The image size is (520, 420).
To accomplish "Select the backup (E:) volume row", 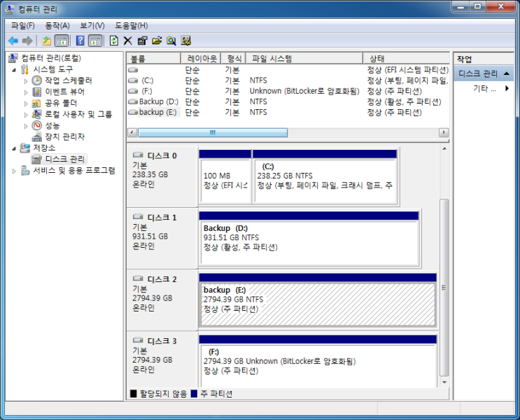I will tap(288, 112).
